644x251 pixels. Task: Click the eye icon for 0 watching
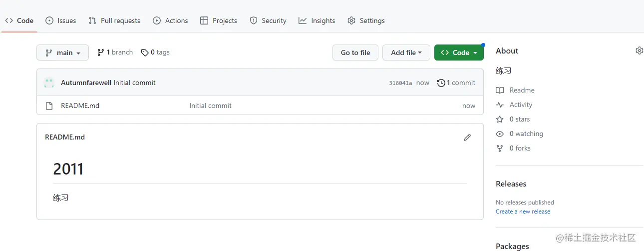pos(500,134)
